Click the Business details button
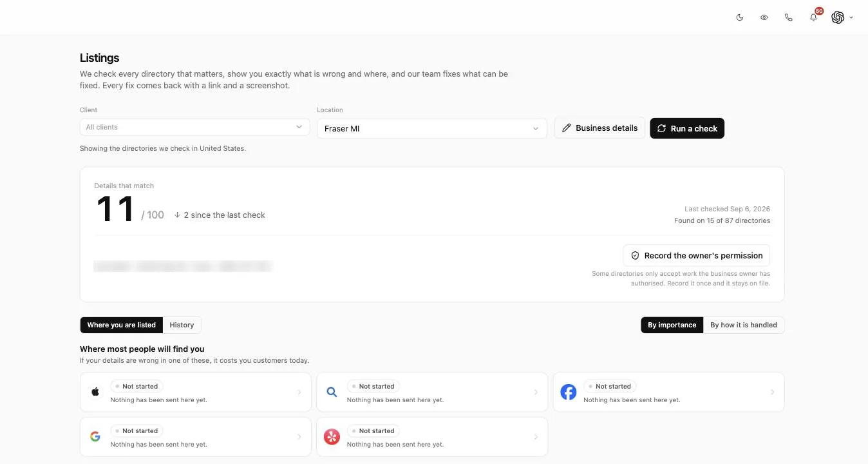 point(599,128)
